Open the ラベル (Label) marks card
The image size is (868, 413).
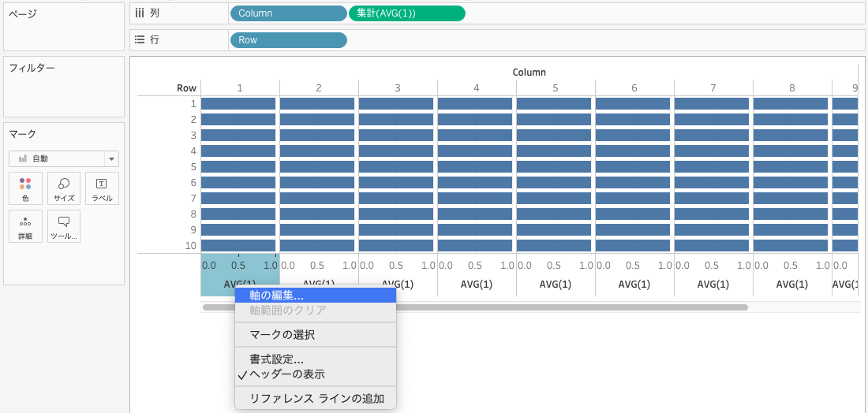[102, 188]
